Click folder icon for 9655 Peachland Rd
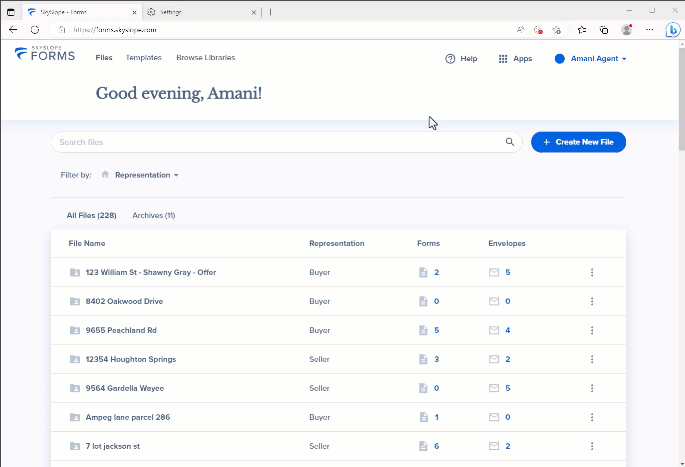This screenshot has width=685, height=467. pos(75,330)
